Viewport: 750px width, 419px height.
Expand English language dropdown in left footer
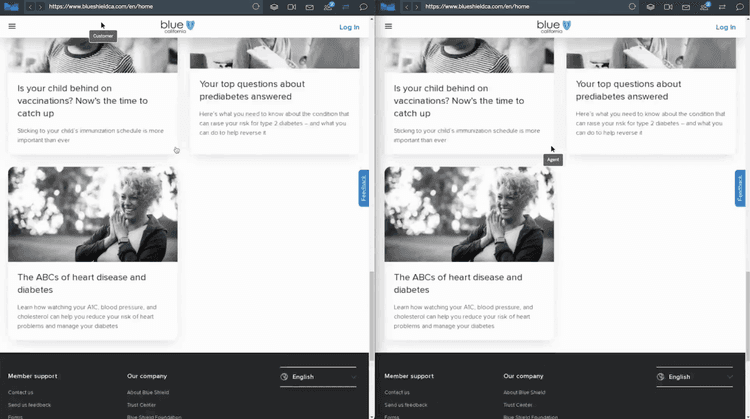[318, 377]
